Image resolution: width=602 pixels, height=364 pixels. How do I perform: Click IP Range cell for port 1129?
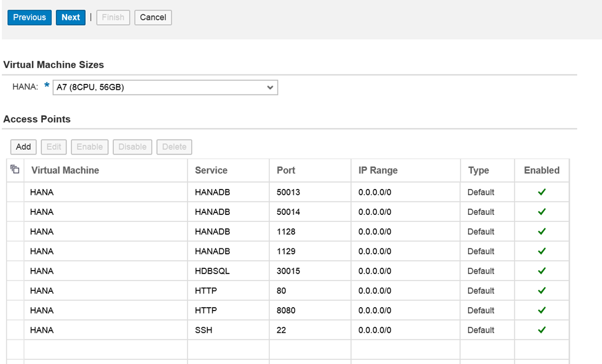click(x=375, y=251)
